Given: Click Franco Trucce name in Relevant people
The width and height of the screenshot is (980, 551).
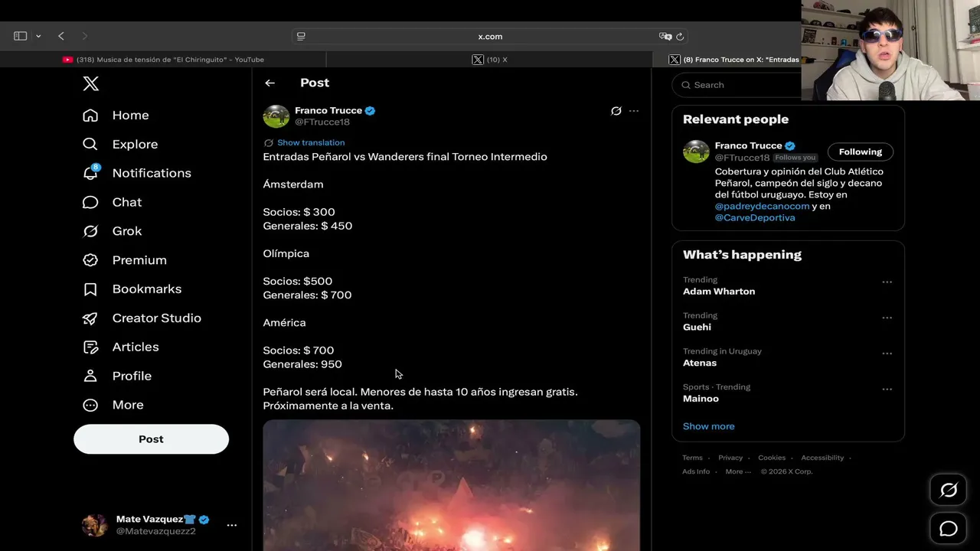Looking at the screenshot, I should 748,145.
